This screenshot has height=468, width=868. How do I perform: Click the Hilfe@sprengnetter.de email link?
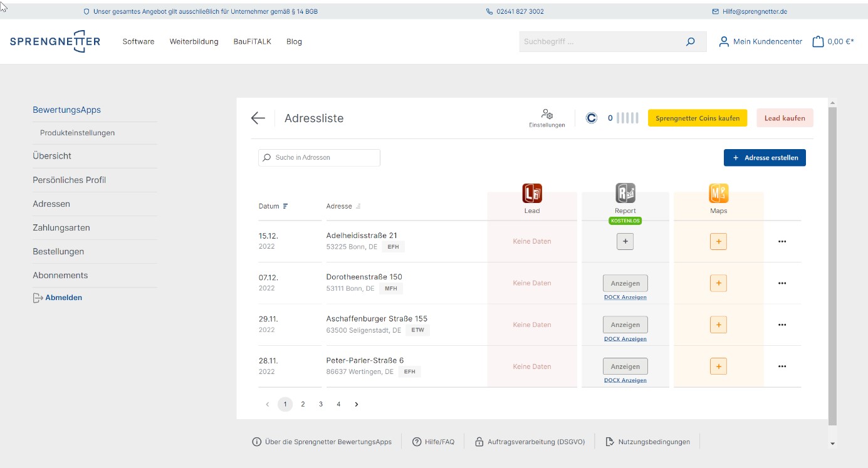click(755, 11)
